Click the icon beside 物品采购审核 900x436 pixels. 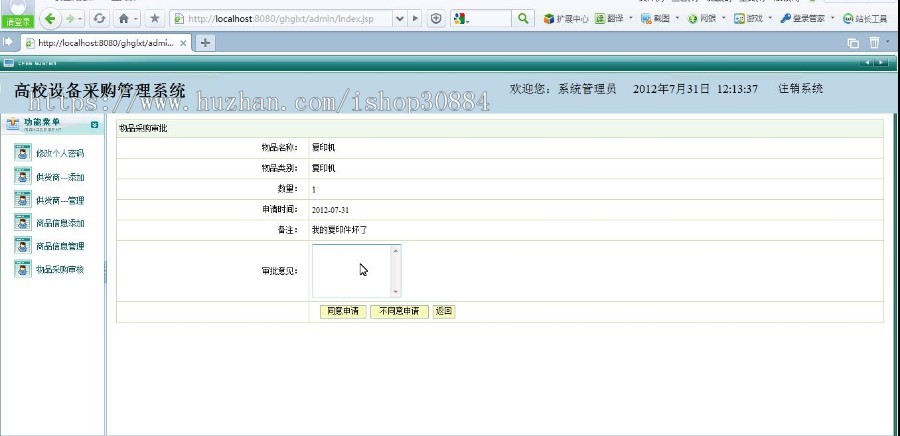[x=22, y=268]
